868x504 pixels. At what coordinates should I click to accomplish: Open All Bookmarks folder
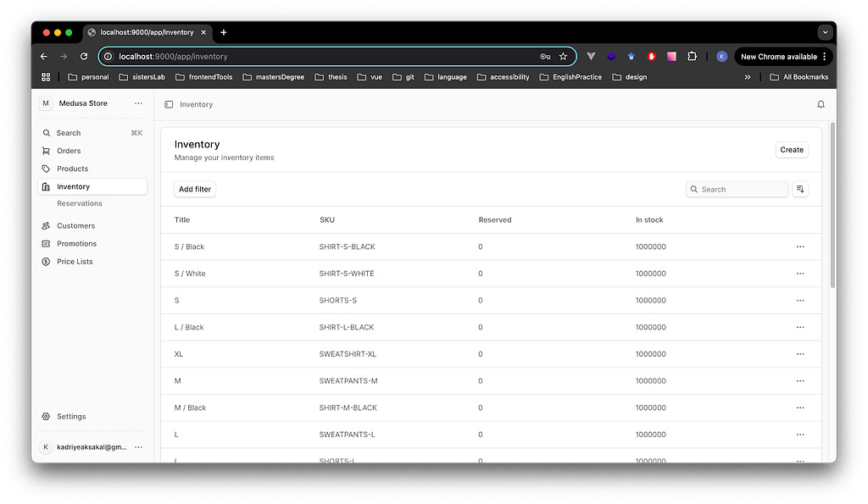click(798, 77)
